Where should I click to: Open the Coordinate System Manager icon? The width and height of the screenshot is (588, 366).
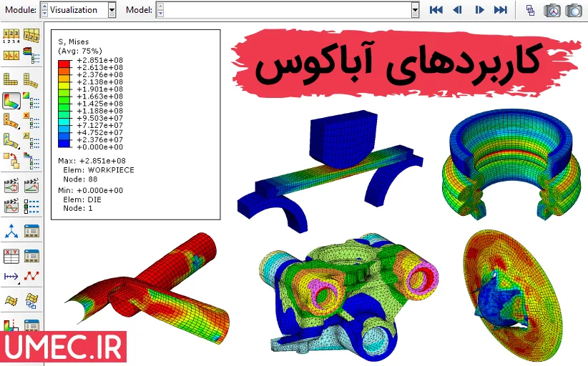(x=31, y=231)
